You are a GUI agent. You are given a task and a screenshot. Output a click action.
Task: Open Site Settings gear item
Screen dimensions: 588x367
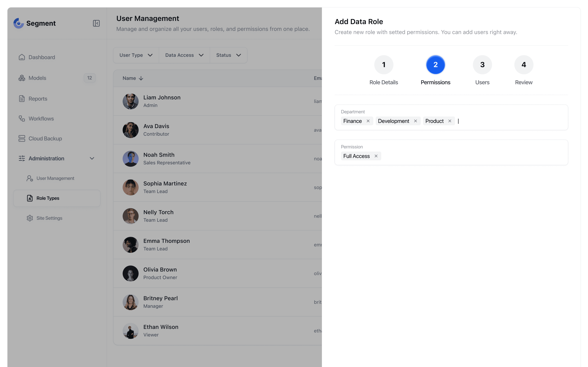point(49,218)
